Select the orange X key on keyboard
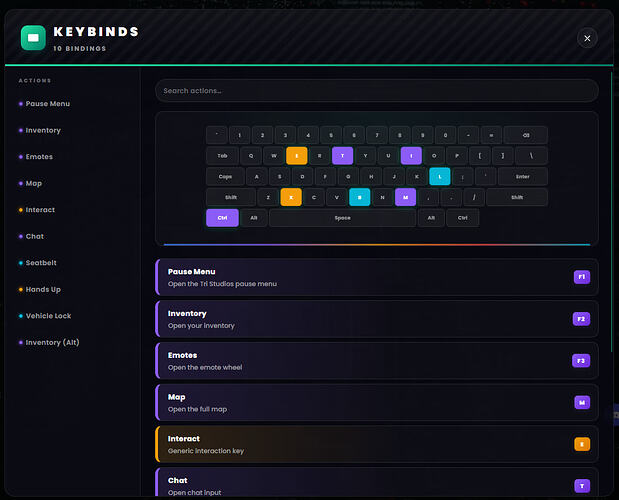 coord(291,197)
